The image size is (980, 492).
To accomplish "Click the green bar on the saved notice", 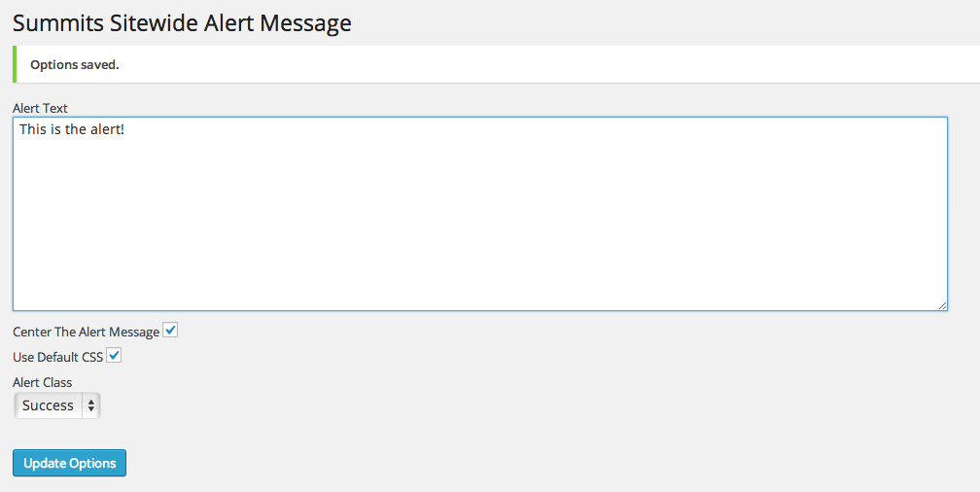I will click(x=15, y=64).
